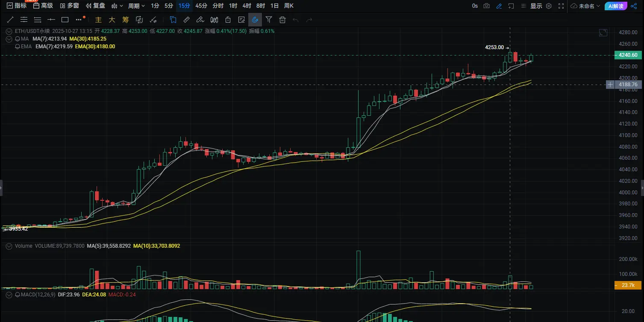Click the 0s countdown indicator
Image resolution: width=644 pixels, height=322 pixels.
pos(475,6)
